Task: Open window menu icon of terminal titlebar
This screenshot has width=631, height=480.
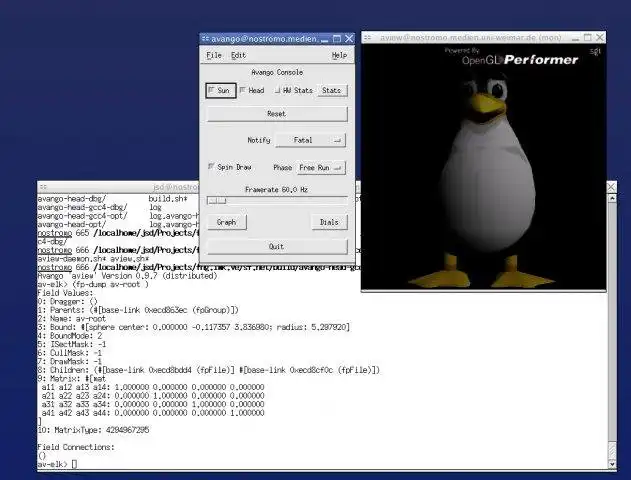Action: pyautogui.click(x=43, y=187)
